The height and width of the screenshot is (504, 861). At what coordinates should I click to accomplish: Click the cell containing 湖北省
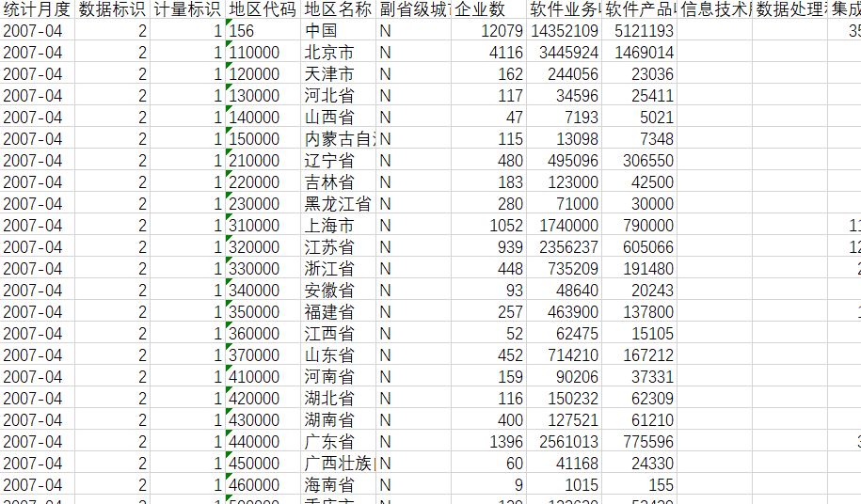[338, 398]
